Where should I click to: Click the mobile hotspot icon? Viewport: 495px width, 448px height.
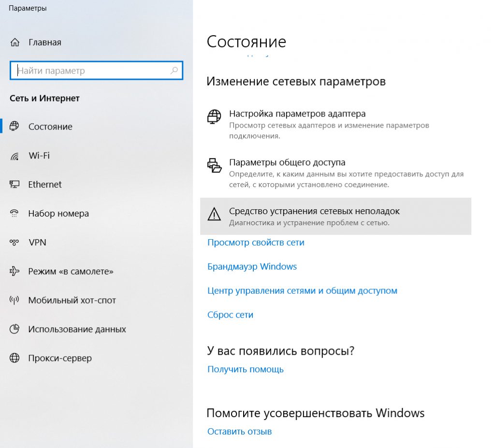pos(14,300)
